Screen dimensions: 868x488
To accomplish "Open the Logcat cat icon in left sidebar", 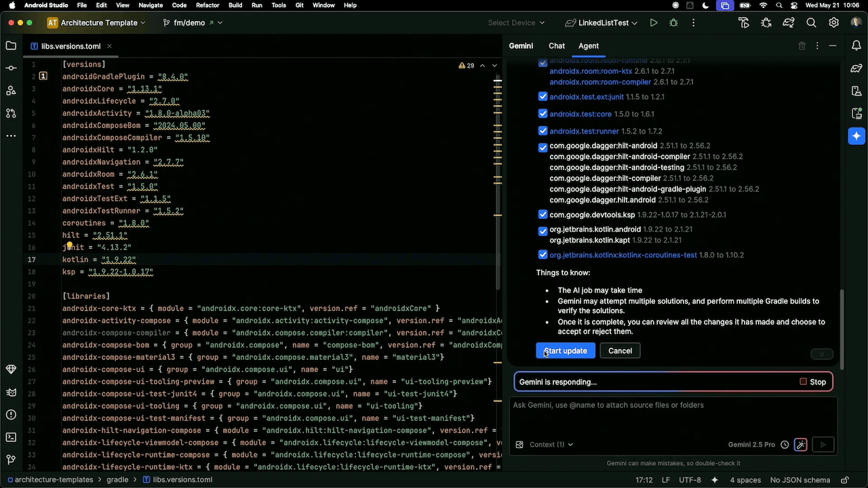I will tap(11, 392).
